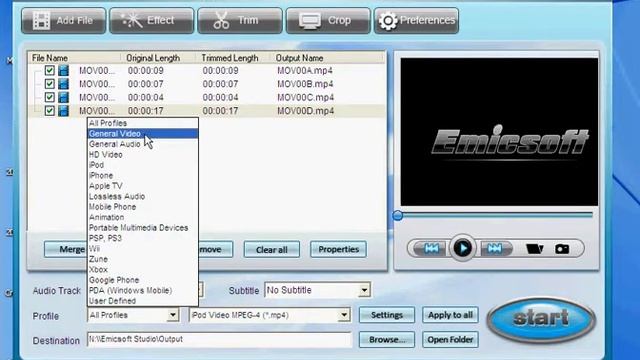
Task: Select Portable Multimedia Devices profile
Action: click(143, 228)
